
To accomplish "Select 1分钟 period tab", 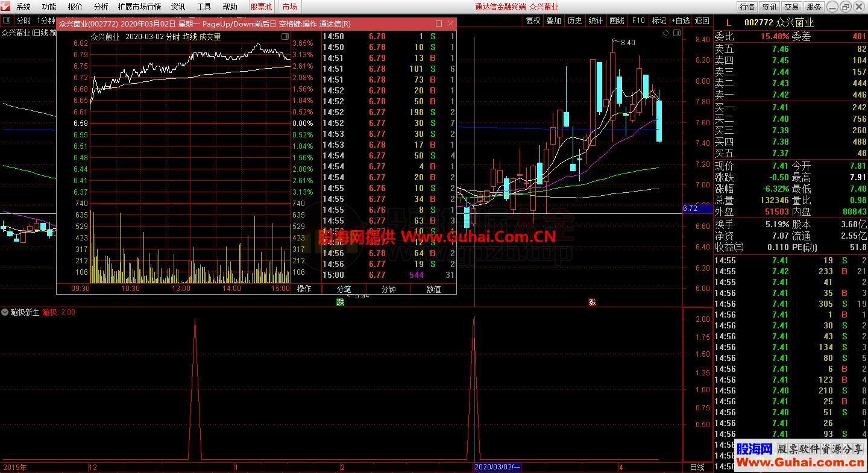I will [x=46, y=20].
